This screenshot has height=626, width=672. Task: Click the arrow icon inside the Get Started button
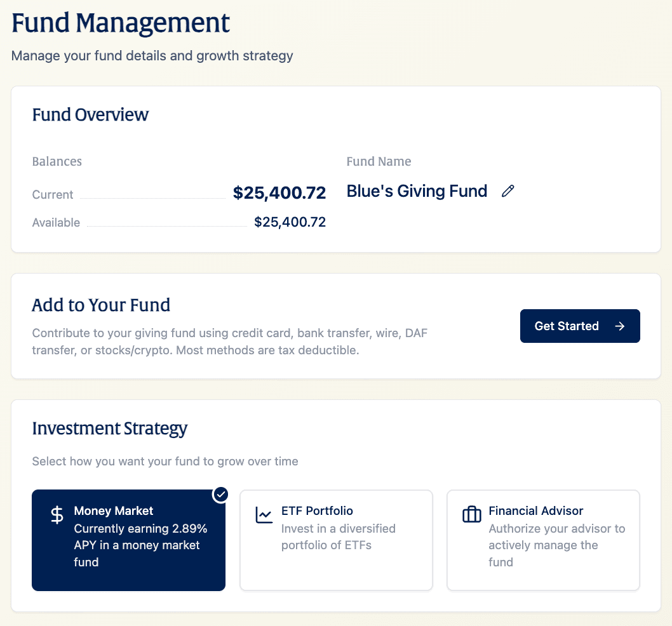tap(619, 326)
